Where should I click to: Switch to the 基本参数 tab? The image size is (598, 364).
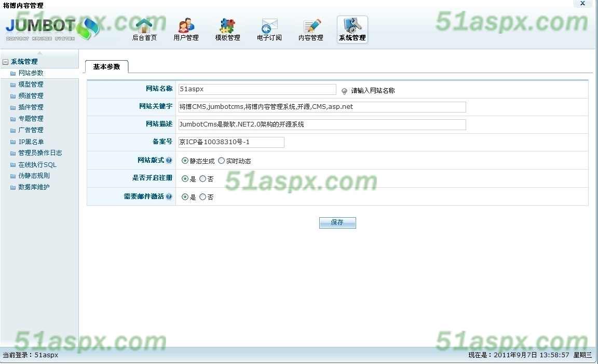coord(107,67)
